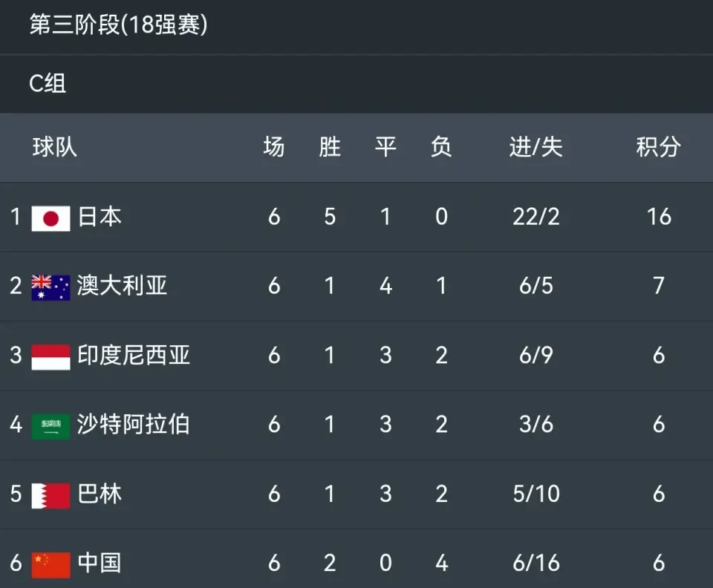This screenshot has height=588, width=713.
Task: Click the Saudi Arabia flag icon
Action: (x=51, y=426)
